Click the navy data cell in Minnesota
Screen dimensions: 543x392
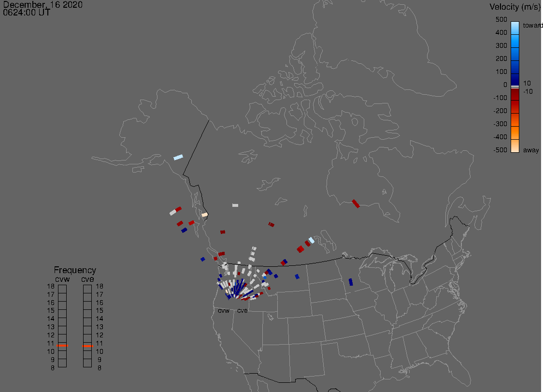pyautogui.click(x=351, y=282)
